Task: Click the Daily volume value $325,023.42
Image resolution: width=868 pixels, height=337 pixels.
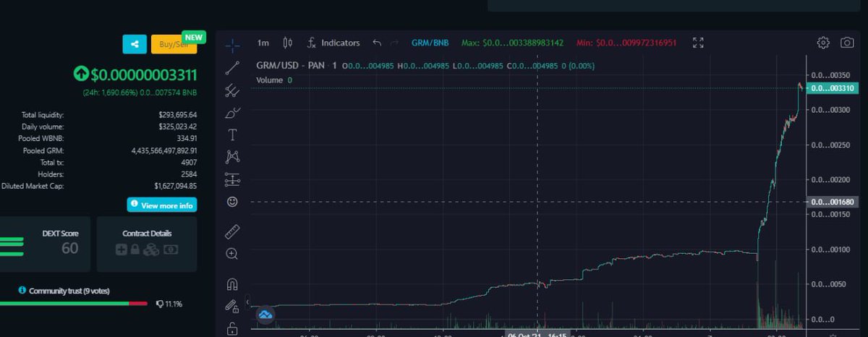Action: coord(177,127)
